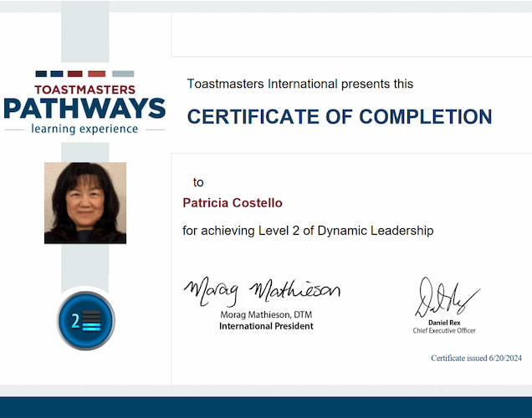The height and width of the screenshot is (418, 532).
Task: Click Morag Mathieson's handwritten signature
Action: 262,292
